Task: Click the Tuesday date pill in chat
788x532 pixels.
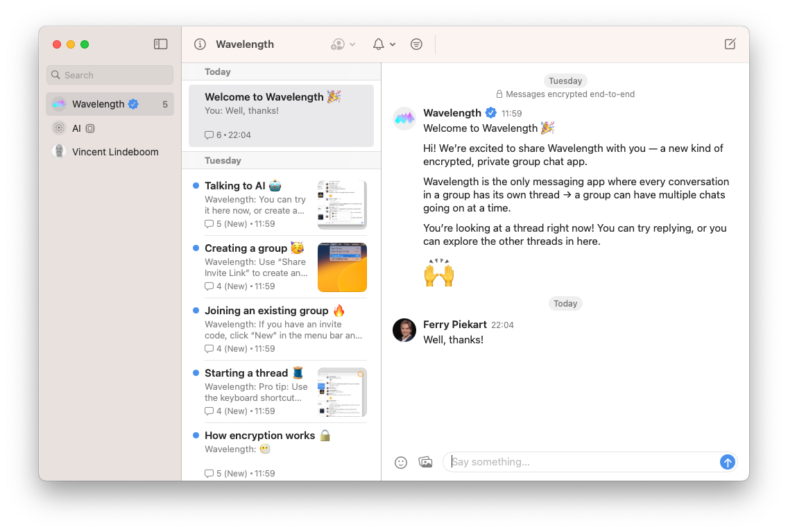Action: (565, 81)
